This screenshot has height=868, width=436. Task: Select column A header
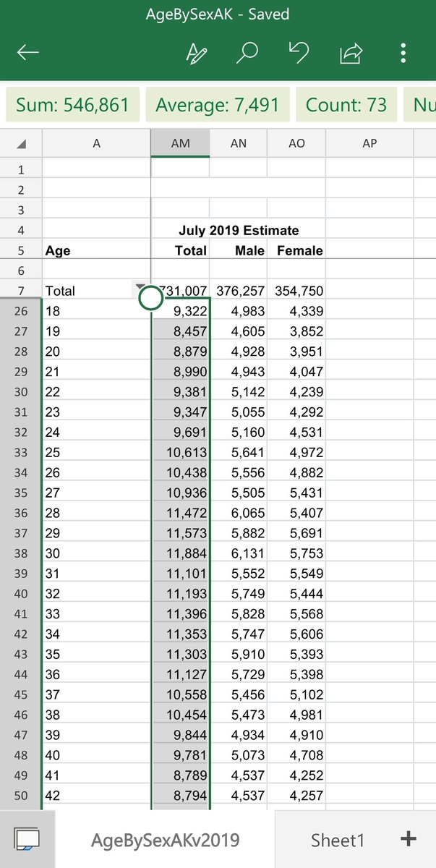click(96, 143)
